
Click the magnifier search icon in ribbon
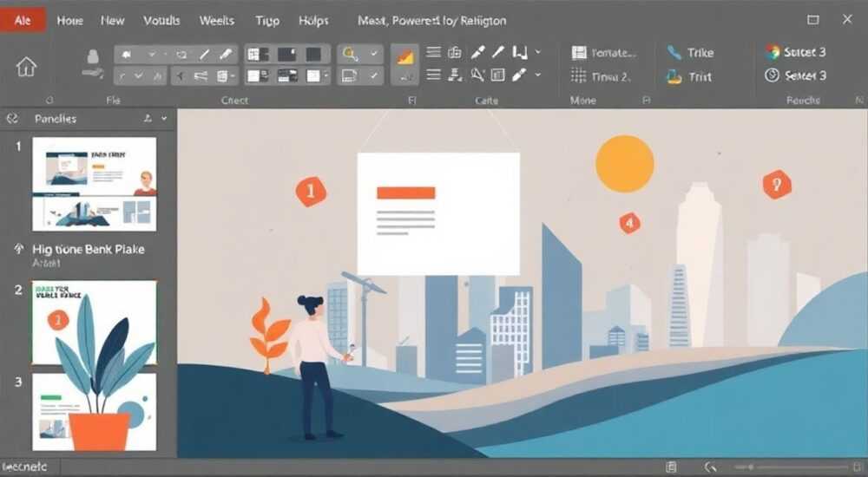click(x=350, y=54)
